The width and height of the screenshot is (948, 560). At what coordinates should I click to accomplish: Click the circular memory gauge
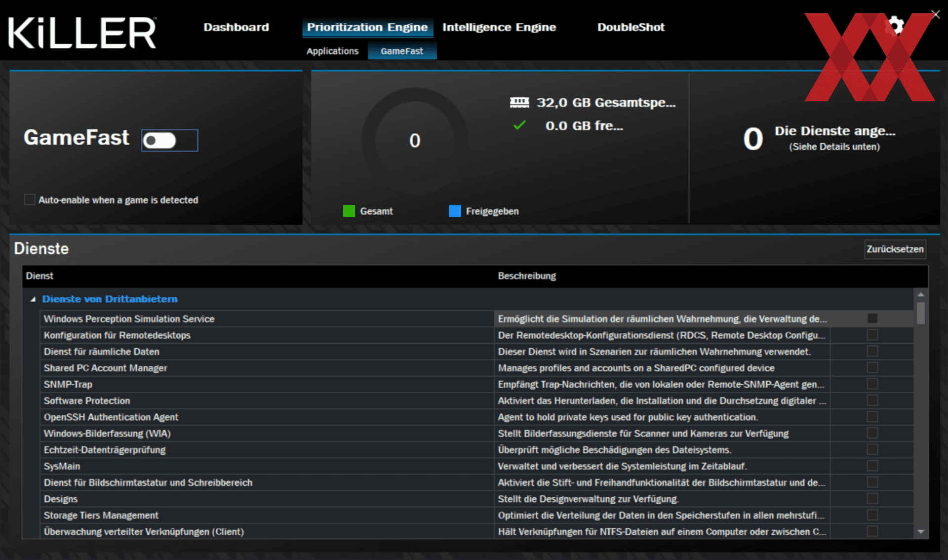tap(415, 140)
